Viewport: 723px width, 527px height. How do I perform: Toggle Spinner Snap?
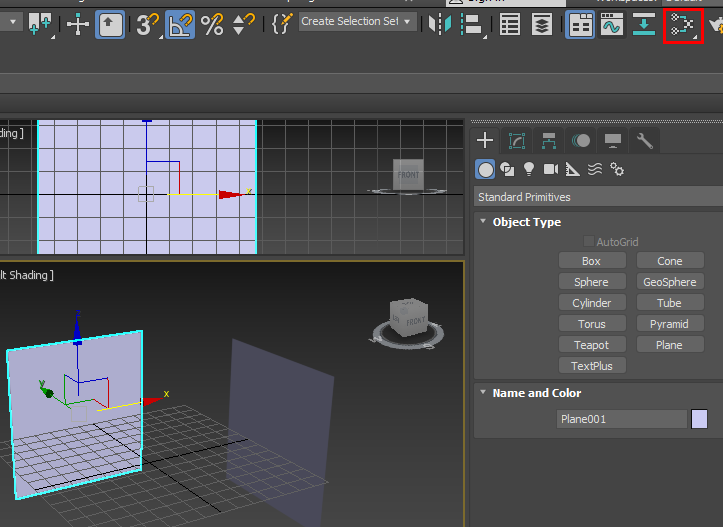243,24
